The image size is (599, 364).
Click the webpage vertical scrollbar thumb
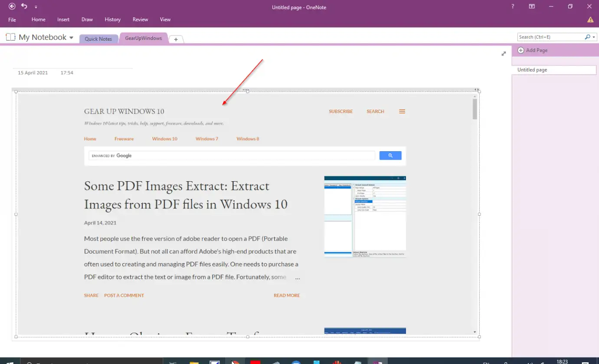(x=475, y=108)
